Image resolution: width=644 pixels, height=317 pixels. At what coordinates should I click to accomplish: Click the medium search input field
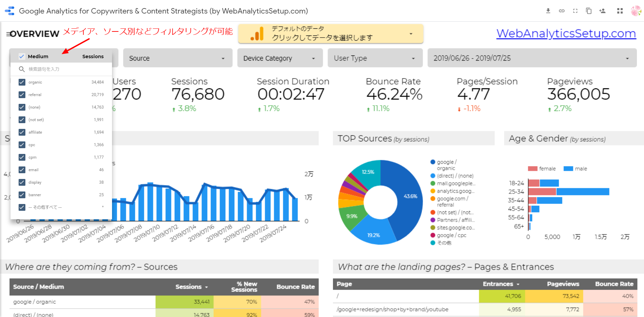[64, 69]
